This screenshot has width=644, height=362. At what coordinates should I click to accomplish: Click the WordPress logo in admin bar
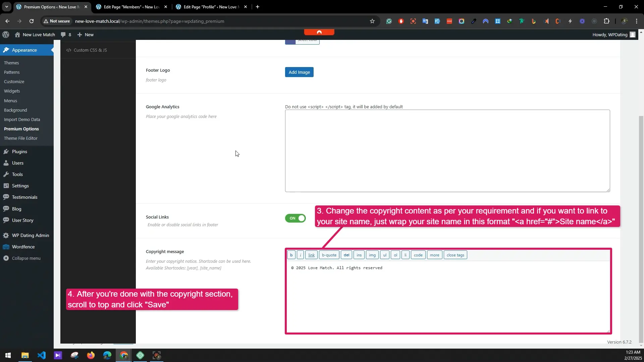(x=6, y=35)
